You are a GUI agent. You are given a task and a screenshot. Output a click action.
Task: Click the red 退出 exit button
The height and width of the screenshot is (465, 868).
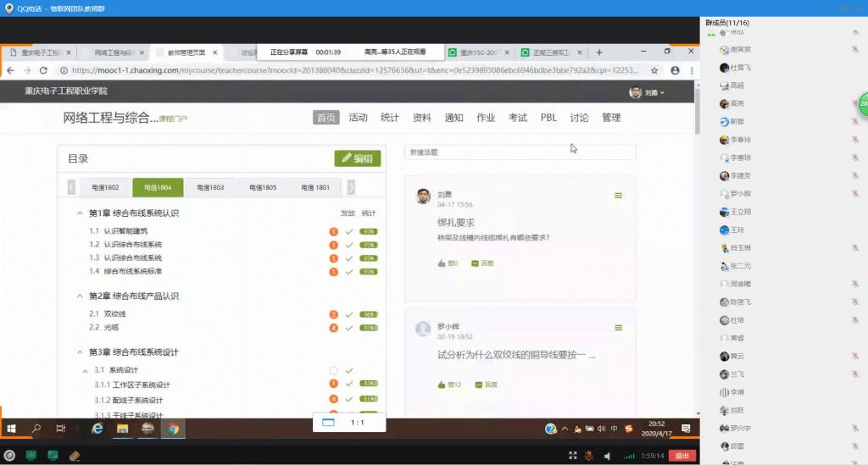[680, 456]
